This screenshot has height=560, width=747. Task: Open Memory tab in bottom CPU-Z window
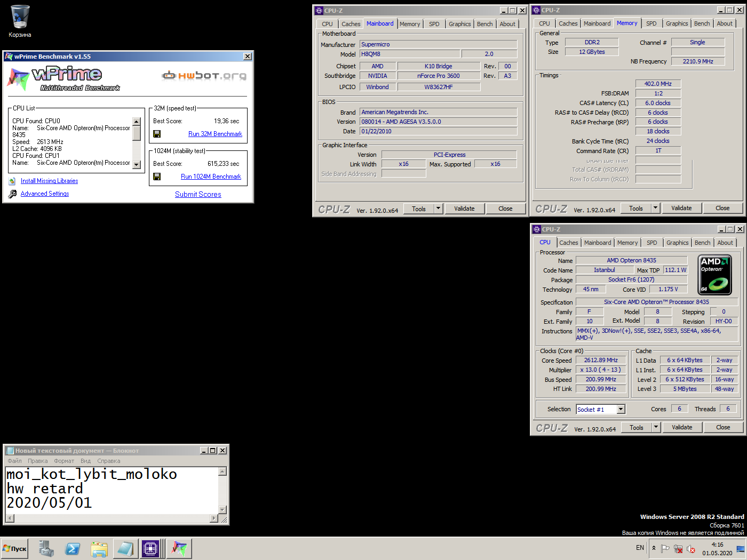pos(627,243)
